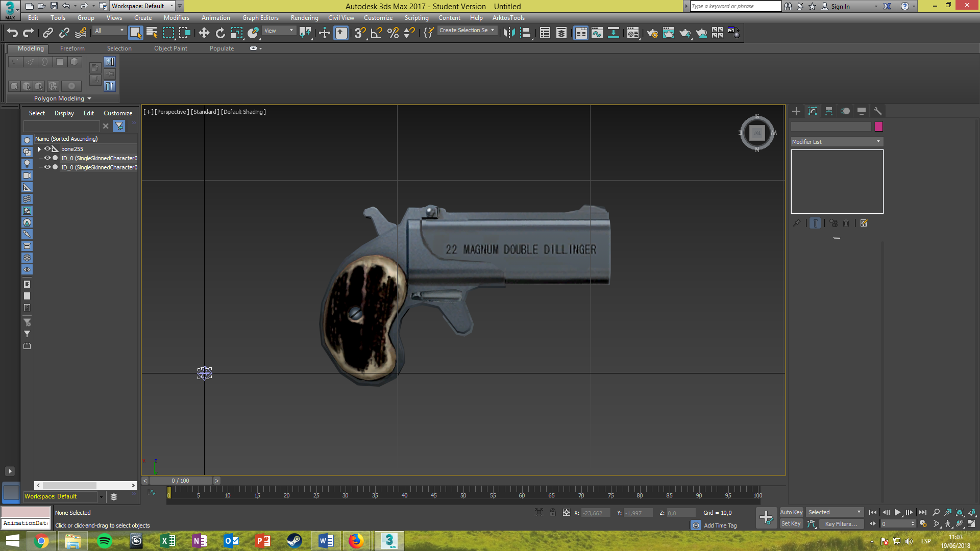
Task: Open Key Filters dialog
Action: coord(841,524)
